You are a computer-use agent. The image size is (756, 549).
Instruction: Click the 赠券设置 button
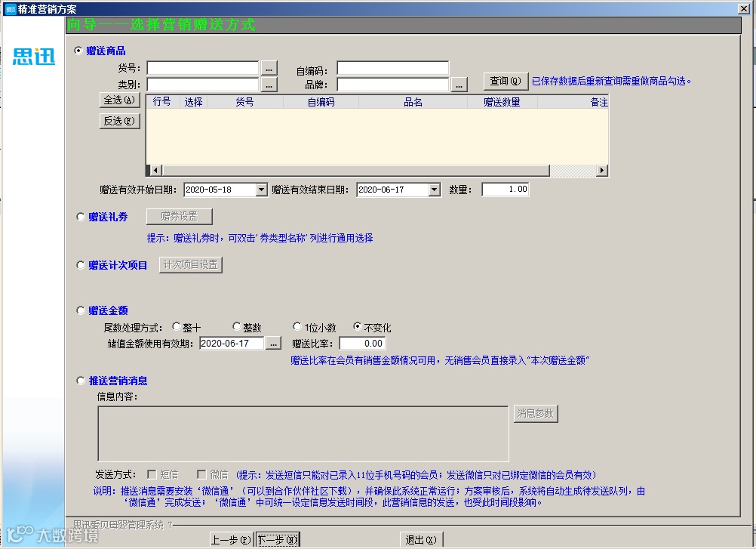coord(180,217)
